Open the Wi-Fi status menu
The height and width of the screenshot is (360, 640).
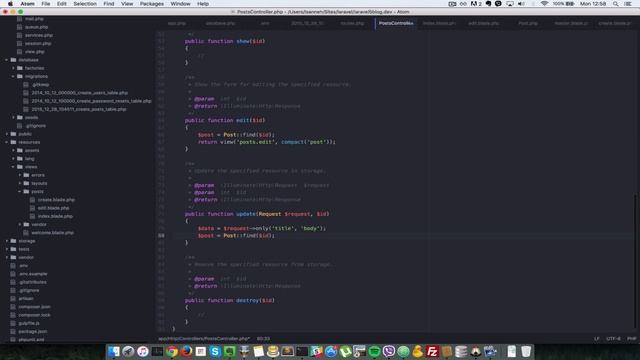(x=544, y=4)
